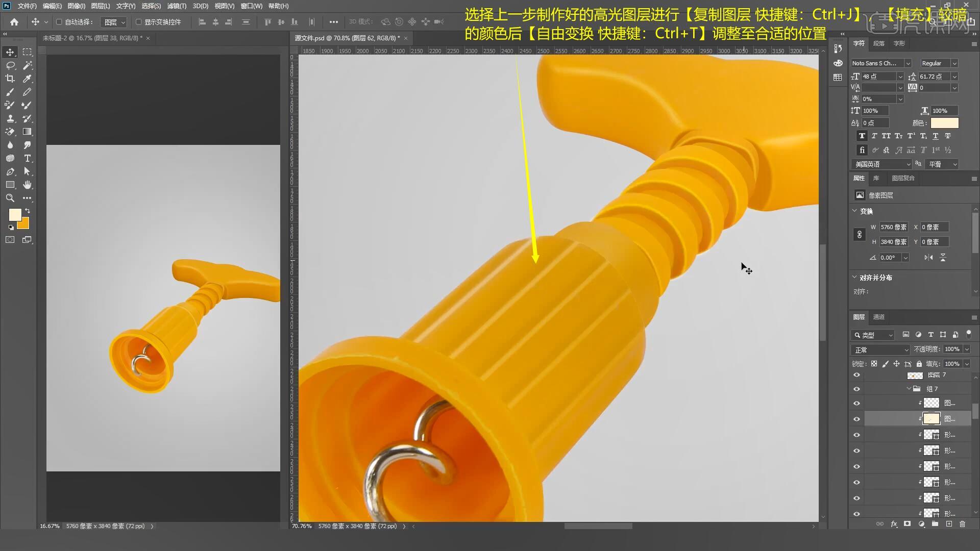Screen dimensions: 980x551
Task: Click the delete layer trash icon
Action: pos(962,524)
